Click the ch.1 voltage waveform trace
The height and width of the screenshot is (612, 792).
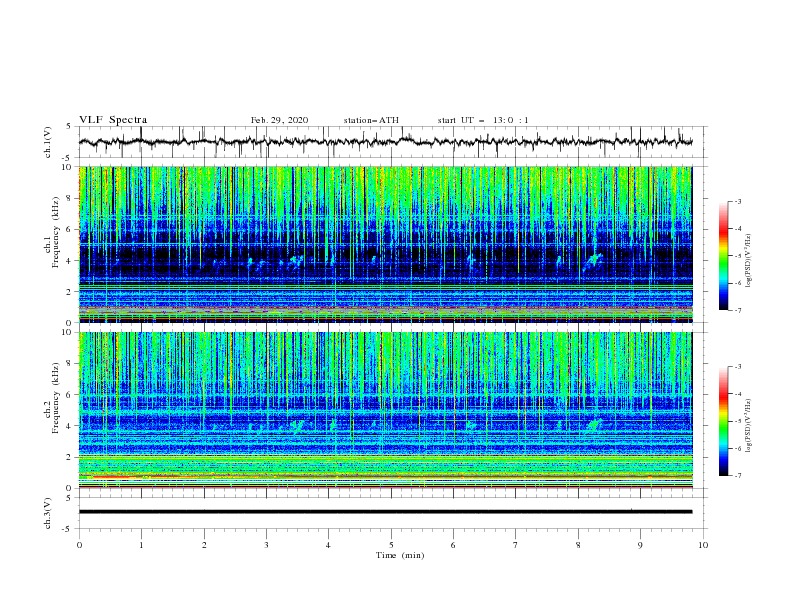pos(385,142)
